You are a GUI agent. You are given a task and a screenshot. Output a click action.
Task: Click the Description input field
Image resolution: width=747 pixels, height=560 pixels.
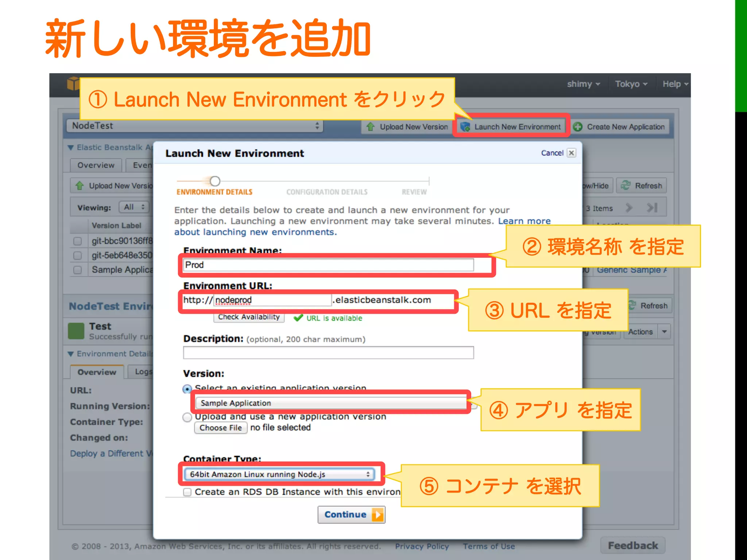(328, 353)
